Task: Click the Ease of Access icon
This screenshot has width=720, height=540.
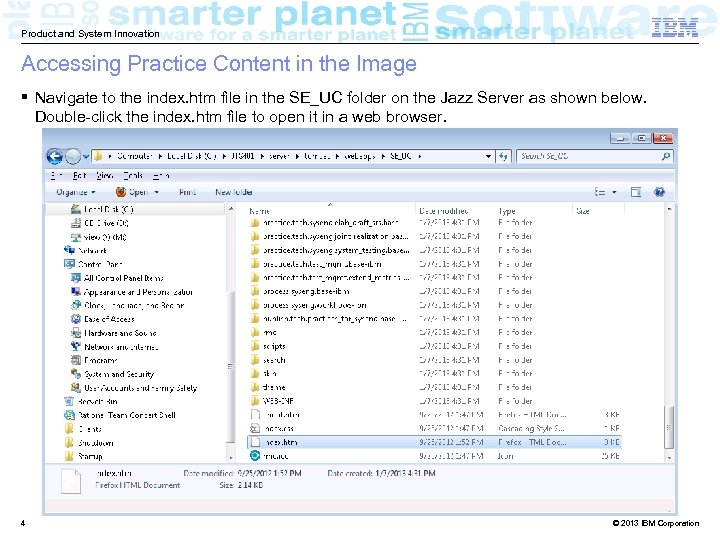Action: (x=76, y=319)
